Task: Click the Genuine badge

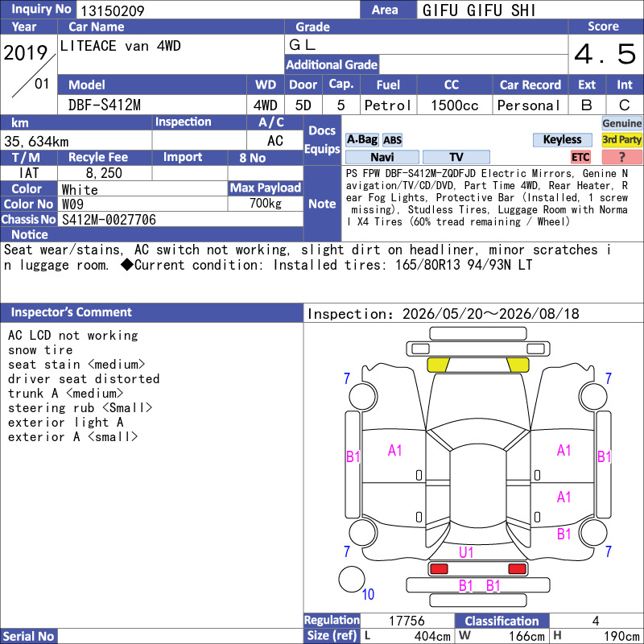Action: [621, 123]
